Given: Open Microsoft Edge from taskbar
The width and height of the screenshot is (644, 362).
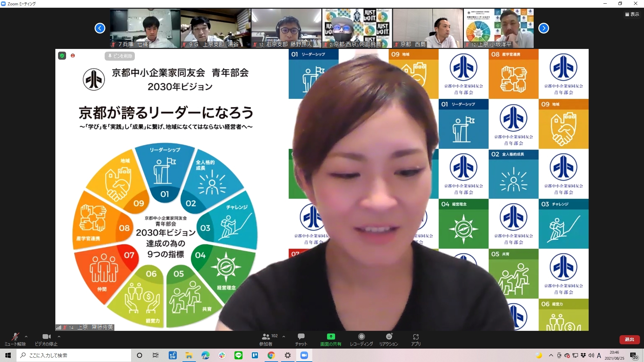Looking at the screenshot, I should pos(206,355).
